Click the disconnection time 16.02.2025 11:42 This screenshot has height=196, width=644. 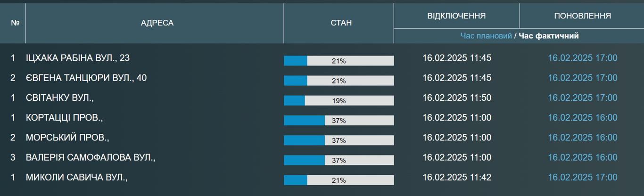point(456,177)
